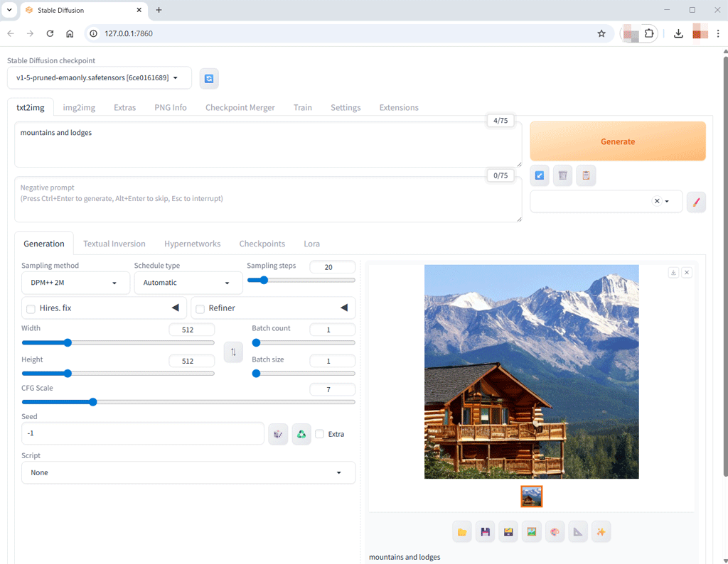Enable the Hires. fix checkbox
Image resolution: width=728 pixels, height=564 pixels.
click(x=31, y=309)
